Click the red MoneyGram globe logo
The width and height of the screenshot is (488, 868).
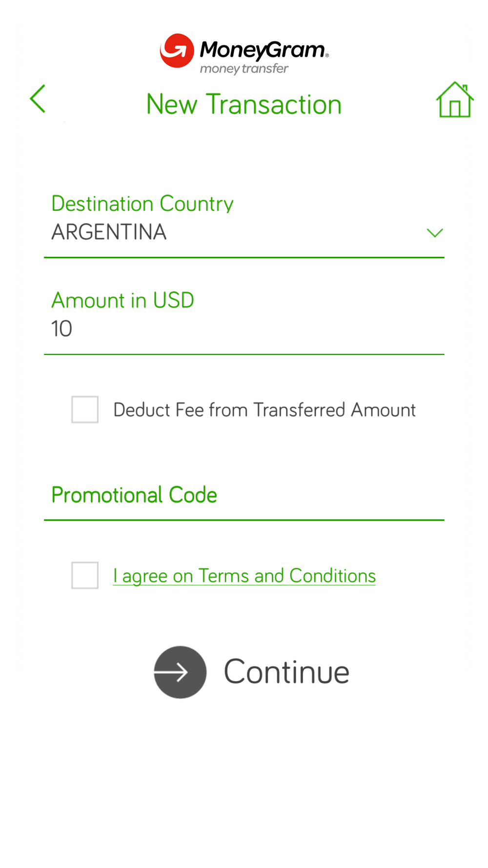(177, 51)
